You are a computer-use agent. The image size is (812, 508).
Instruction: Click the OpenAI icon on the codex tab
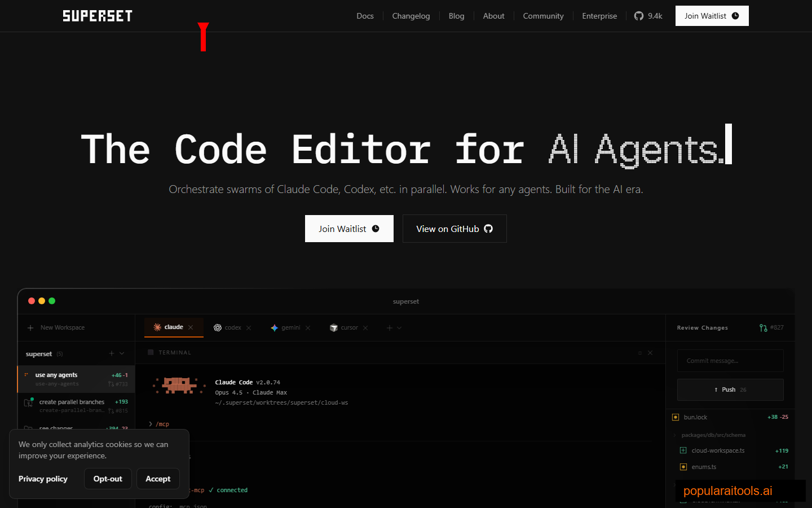coord(217,327)
